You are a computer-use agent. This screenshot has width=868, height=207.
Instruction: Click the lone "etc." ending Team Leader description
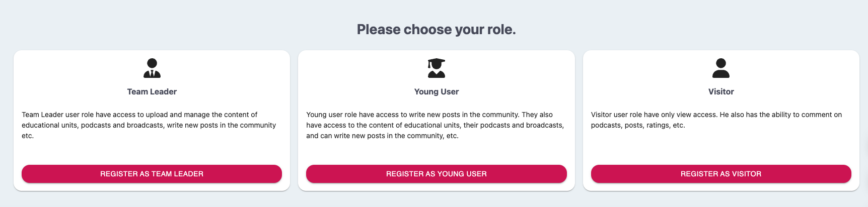point(28,136)
